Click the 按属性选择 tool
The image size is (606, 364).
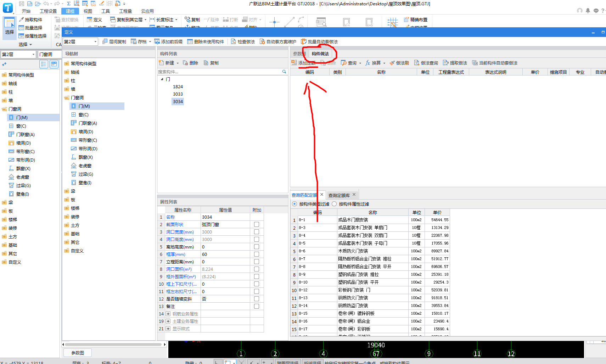pos(33,36)
